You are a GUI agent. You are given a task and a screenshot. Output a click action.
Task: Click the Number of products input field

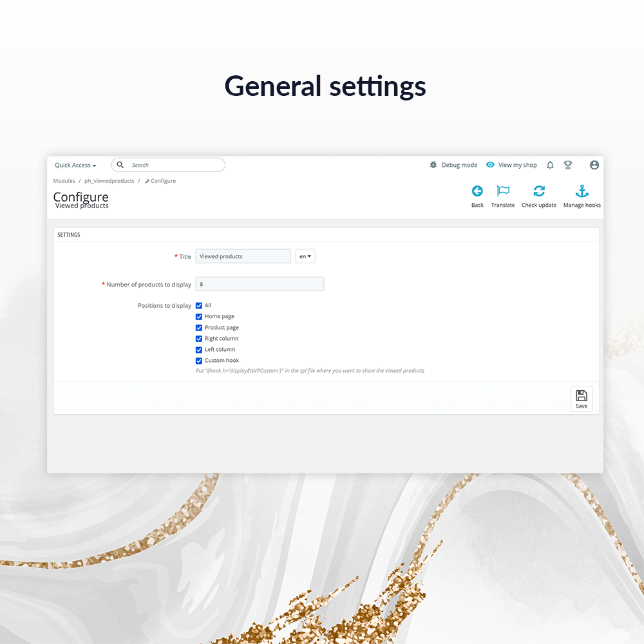coord(260,284)
